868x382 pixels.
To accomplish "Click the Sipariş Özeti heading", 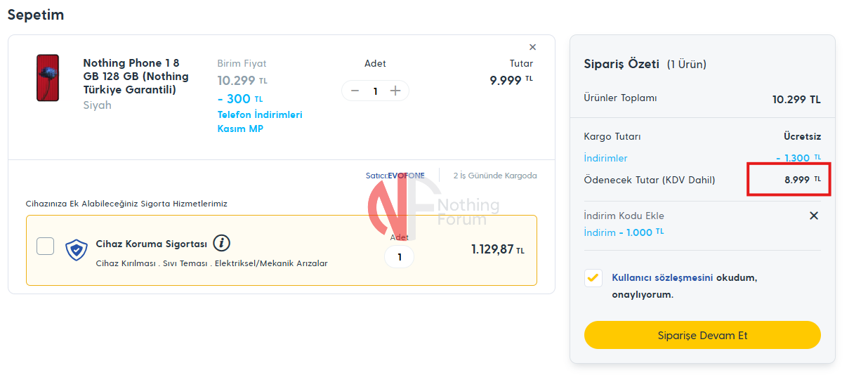I will (622, 64).
